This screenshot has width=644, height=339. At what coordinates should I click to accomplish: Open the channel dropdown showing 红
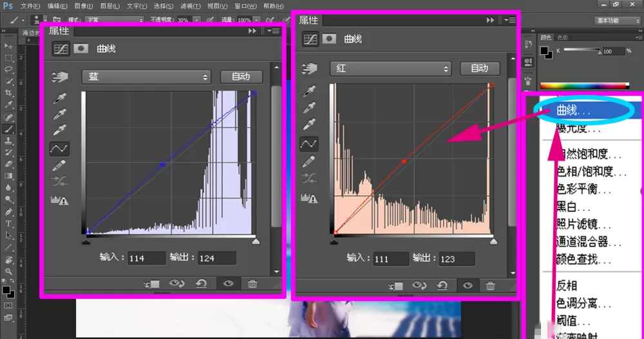pos(391,68)
